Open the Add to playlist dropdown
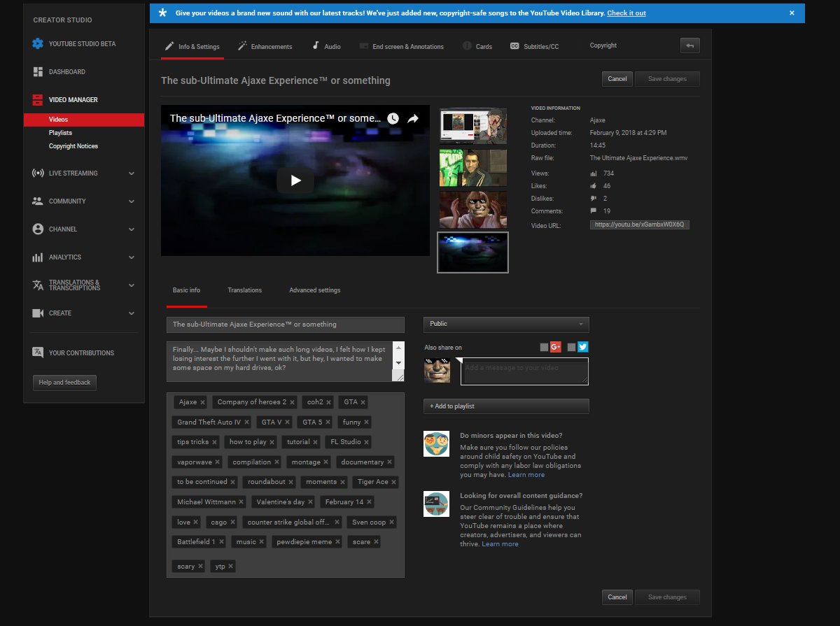840x626 pixels. tap(506, 406)
